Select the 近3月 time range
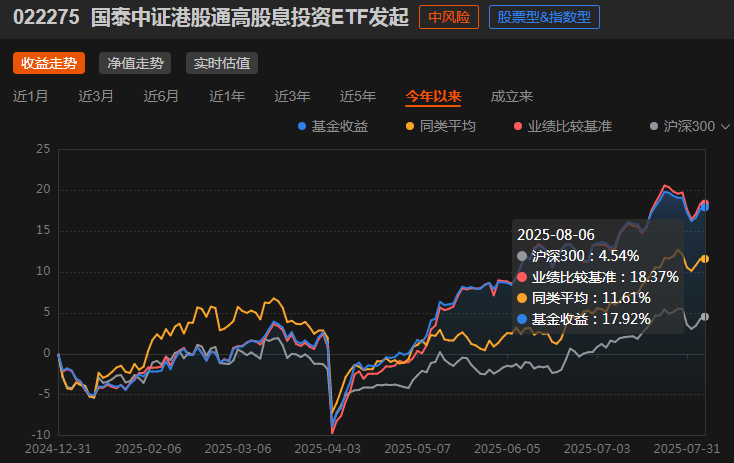This screenshot has width=734, height=463. point(96,96)
